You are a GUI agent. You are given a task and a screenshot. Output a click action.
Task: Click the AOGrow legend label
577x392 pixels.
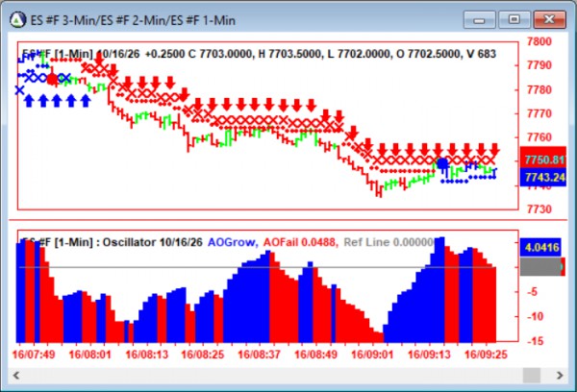233,242
